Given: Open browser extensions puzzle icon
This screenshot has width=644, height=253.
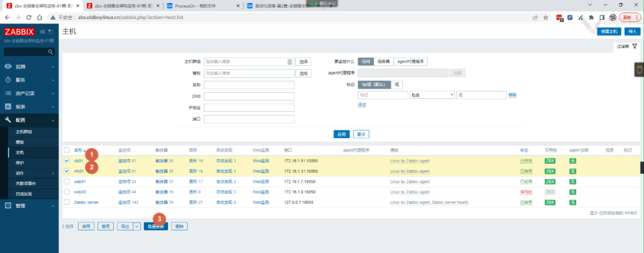Looking at the screenshot, I should pos(591,18).
